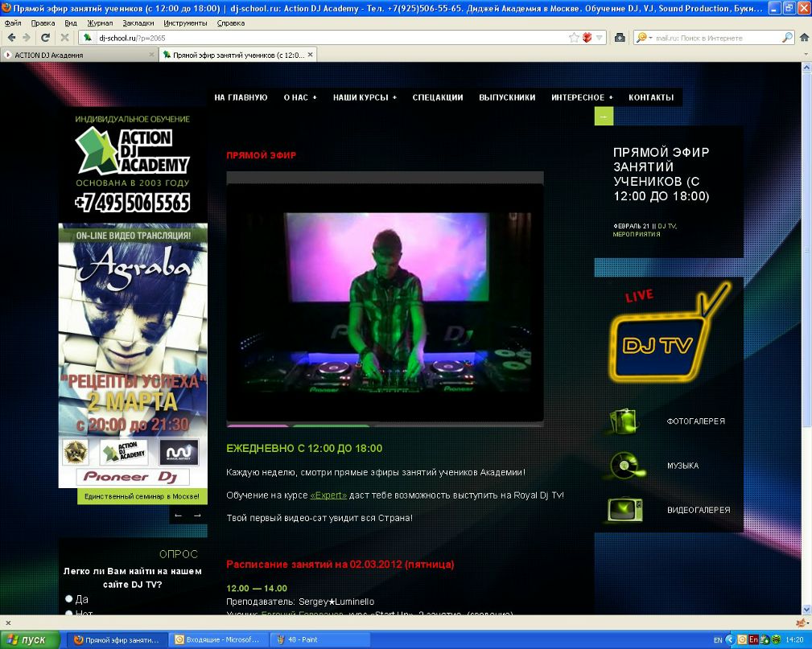This screenshot has width=812, height=649.
Task: Switch to 48 - Paint taskbar window
Action: tap(322, 639)
